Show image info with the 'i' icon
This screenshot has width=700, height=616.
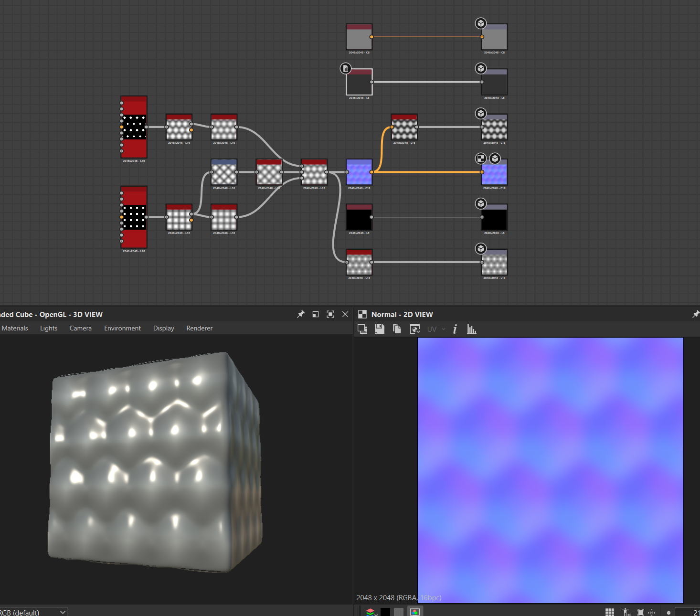455,329
